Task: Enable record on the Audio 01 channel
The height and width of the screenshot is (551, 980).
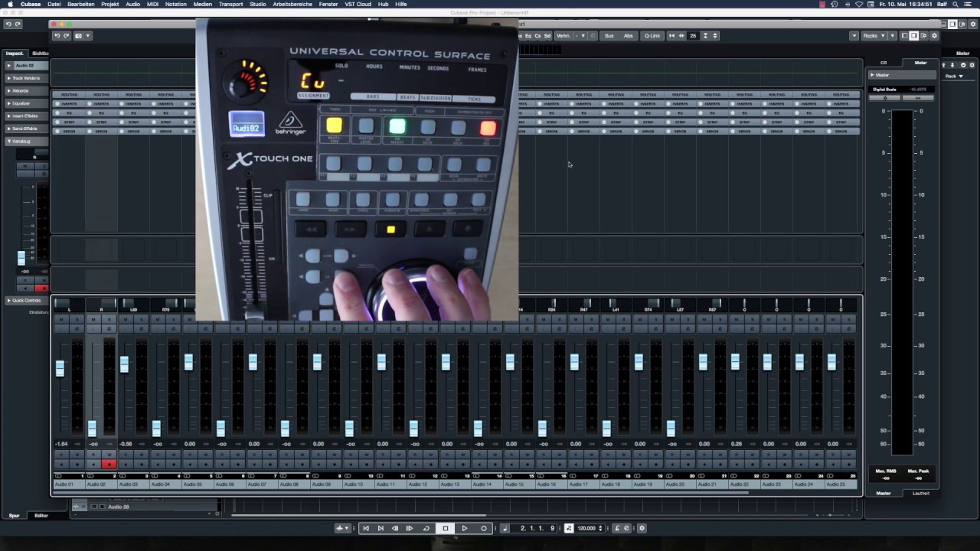Action: [x=77, y=465]
